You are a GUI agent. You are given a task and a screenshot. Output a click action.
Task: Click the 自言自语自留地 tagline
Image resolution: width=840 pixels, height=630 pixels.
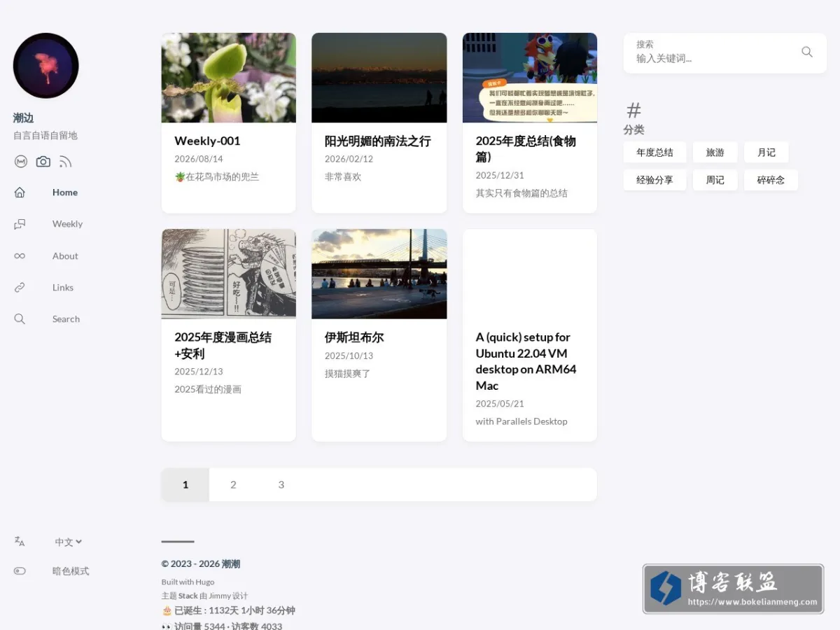(x=45, y=136)
